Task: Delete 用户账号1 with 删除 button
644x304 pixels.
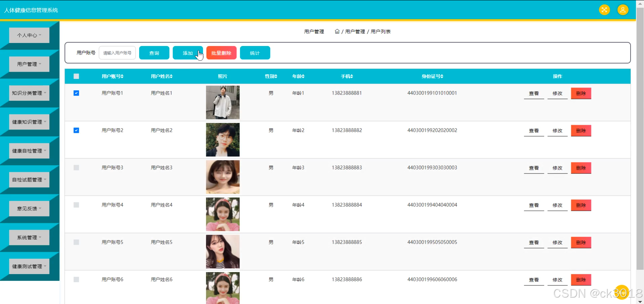Action: point(581,93)
